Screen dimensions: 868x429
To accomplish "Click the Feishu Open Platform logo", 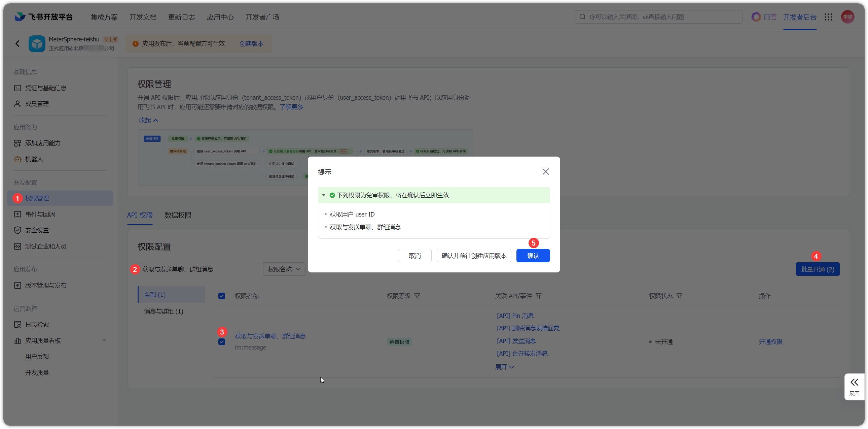I will [x=43, y=17].
